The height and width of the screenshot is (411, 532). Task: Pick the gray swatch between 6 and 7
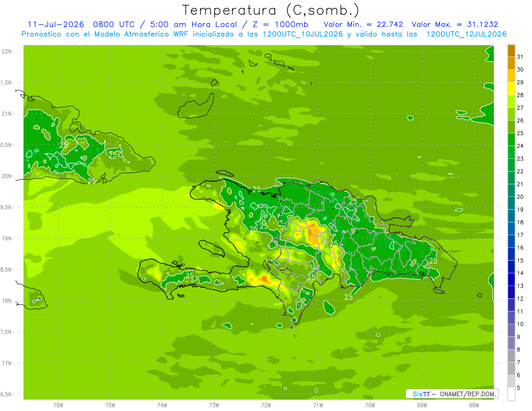click(x=511, y=368)
